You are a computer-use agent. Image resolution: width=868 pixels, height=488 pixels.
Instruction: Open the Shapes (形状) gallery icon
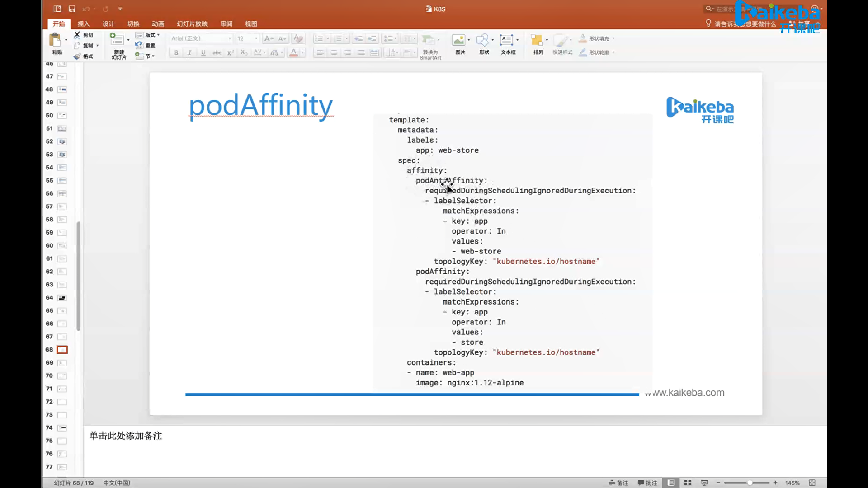[x=483, y=40]
